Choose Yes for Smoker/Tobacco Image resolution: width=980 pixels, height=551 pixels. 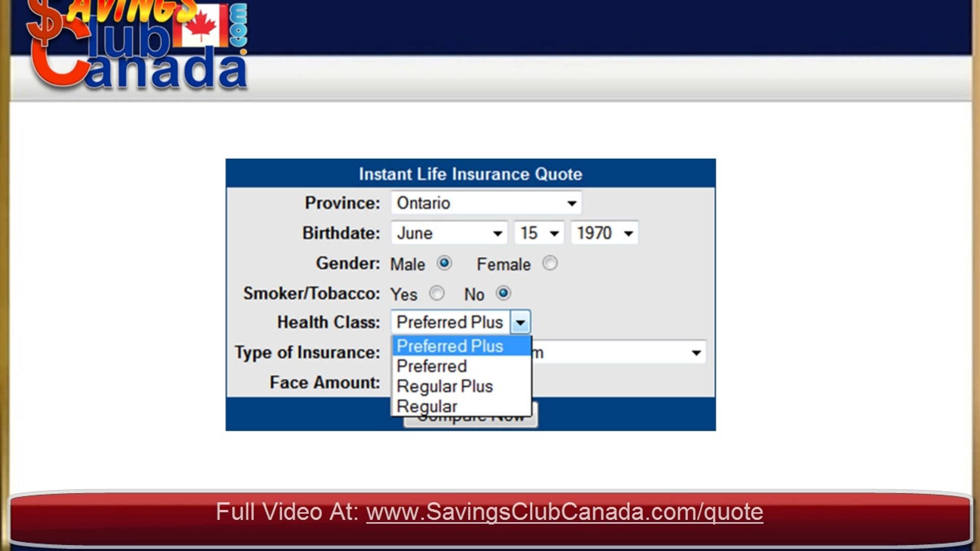tap(436, 293)
